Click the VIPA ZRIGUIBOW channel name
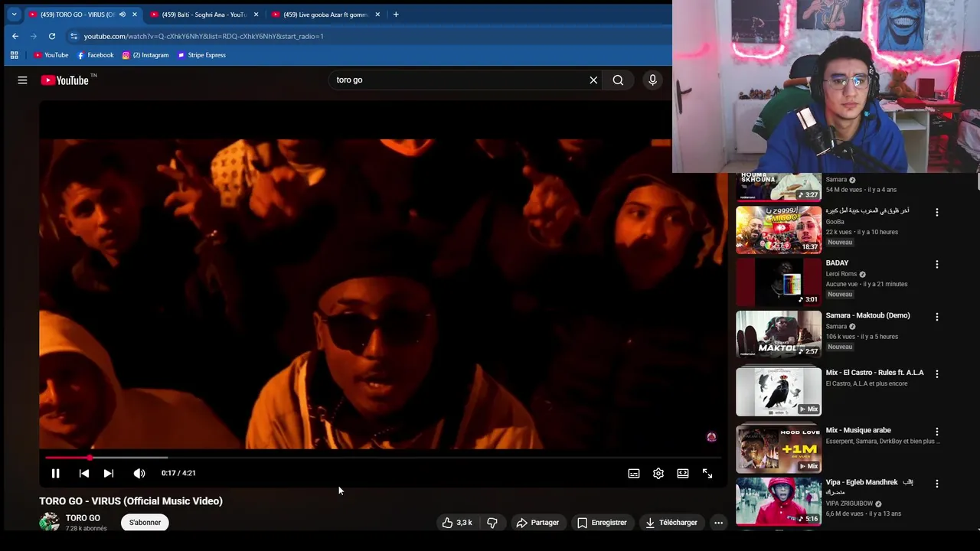980x551 pixels. [x=849, y=504]
